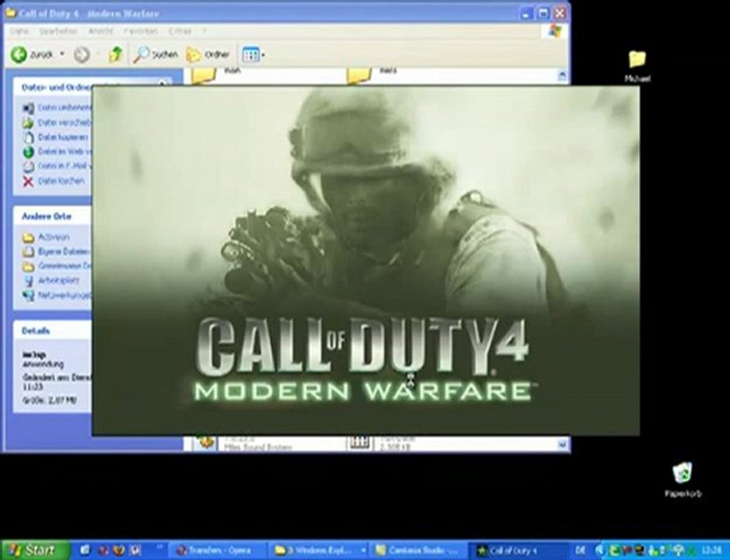Click the e-mail envelope icon
The image size is (730, 560).
pos(29,166)
